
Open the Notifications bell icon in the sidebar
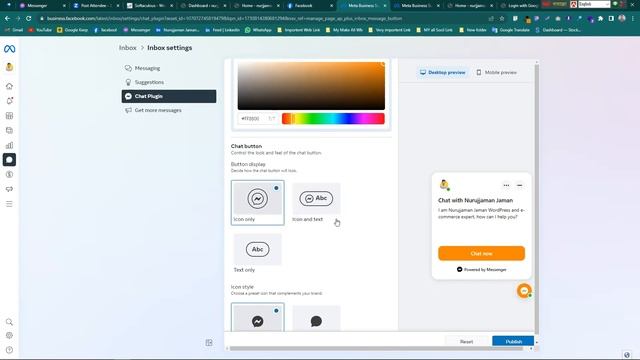click(9, 101)
